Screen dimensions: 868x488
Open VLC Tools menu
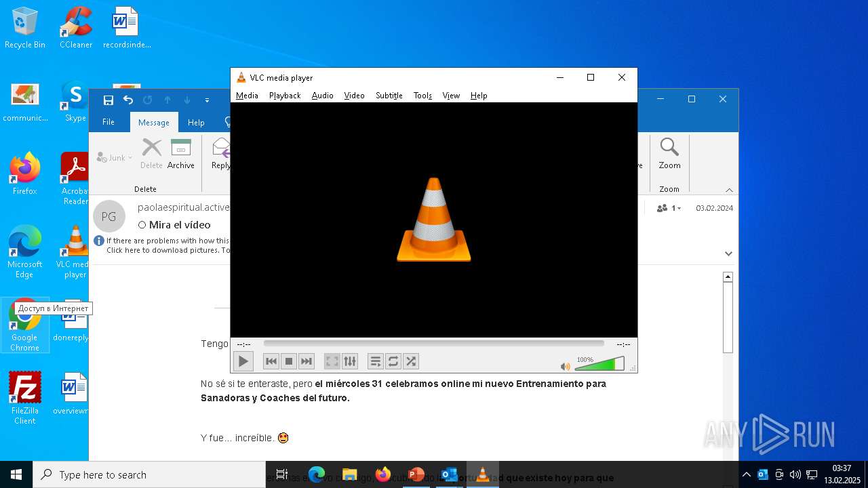click(422, 96)
